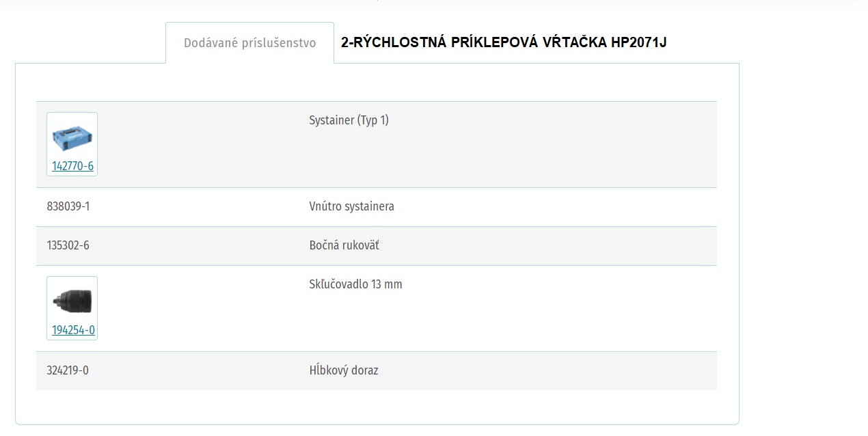Screen dimensions: 868x436
Task: Click the word Systainer in the first row description
Action: click(x=332, y=120)
